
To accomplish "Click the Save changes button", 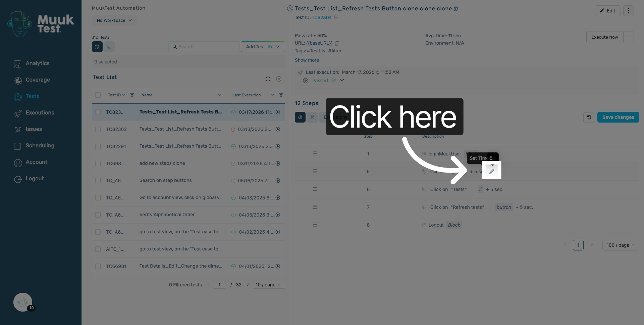I will (x=618, y=117).
